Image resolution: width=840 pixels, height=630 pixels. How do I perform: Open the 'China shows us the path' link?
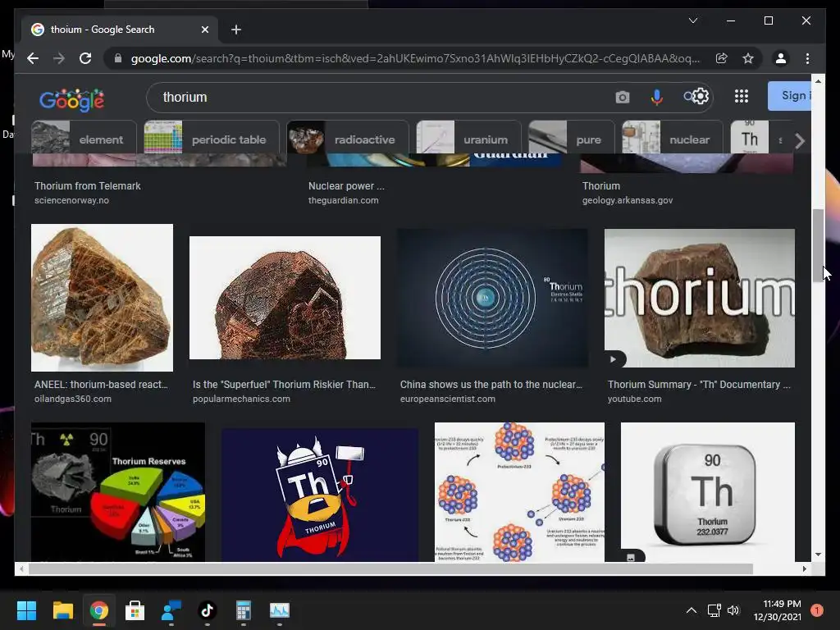[491, 384]
